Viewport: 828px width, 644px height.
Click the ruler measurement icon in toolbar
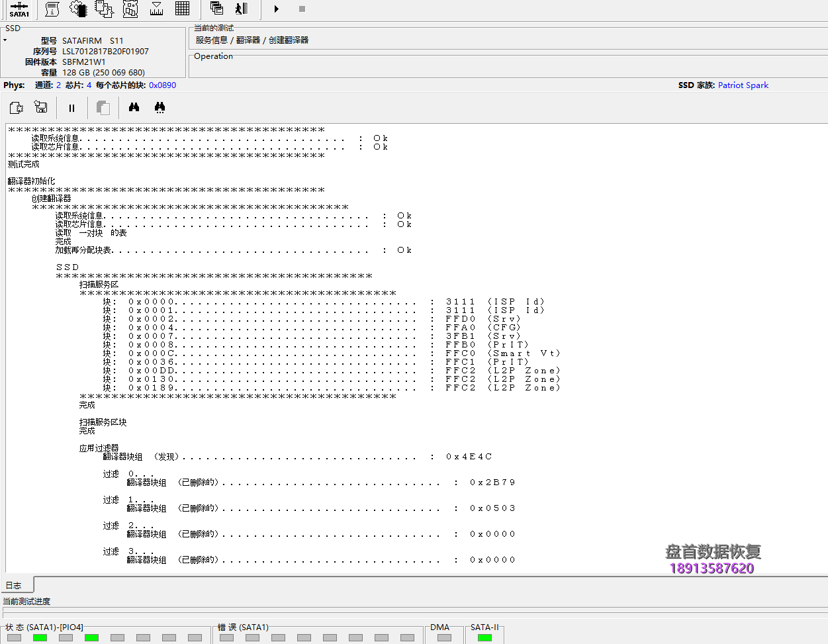(x=157, y=9)
